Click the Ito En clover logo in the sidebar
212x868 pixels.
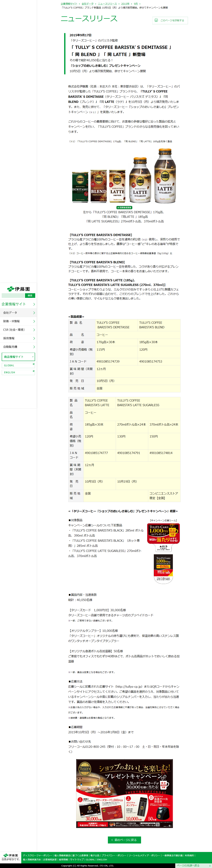pos(19,289)
